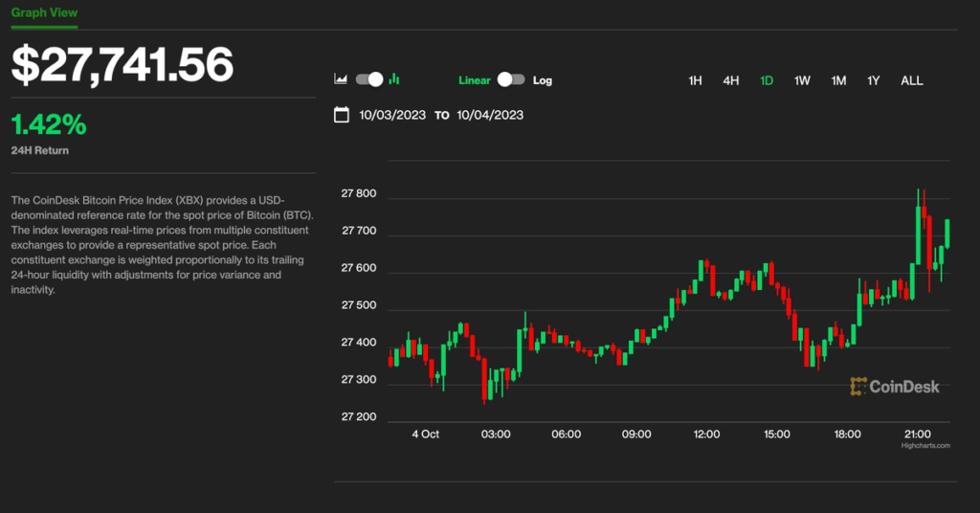Select the Linear scale label
This screenshot has height=513, width=980.
[x=475, y=80]
